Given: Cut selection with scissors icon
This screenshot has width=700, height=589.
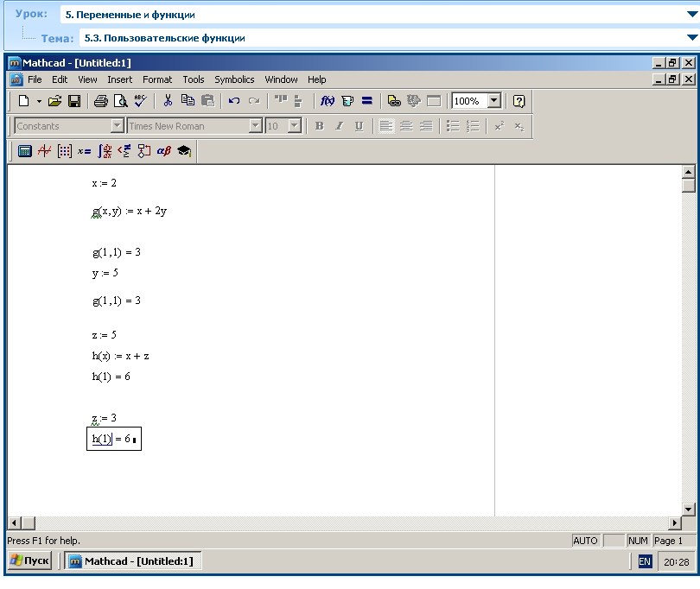Looking at the screenshot, I should pyautogui.click(x=168, y=101).
